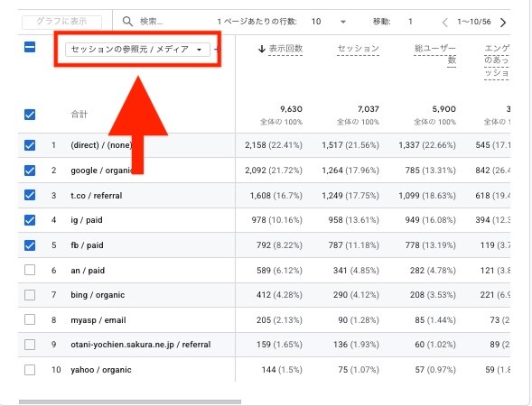
Task: Go to next page of rows
Action: pos(503,23)
